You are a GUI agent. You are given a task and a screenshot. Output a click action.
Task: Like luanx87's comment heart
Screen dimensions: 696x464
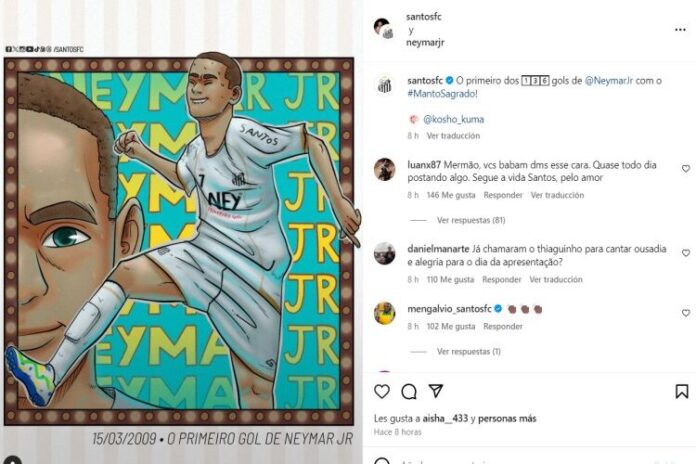tap(686, 168)
